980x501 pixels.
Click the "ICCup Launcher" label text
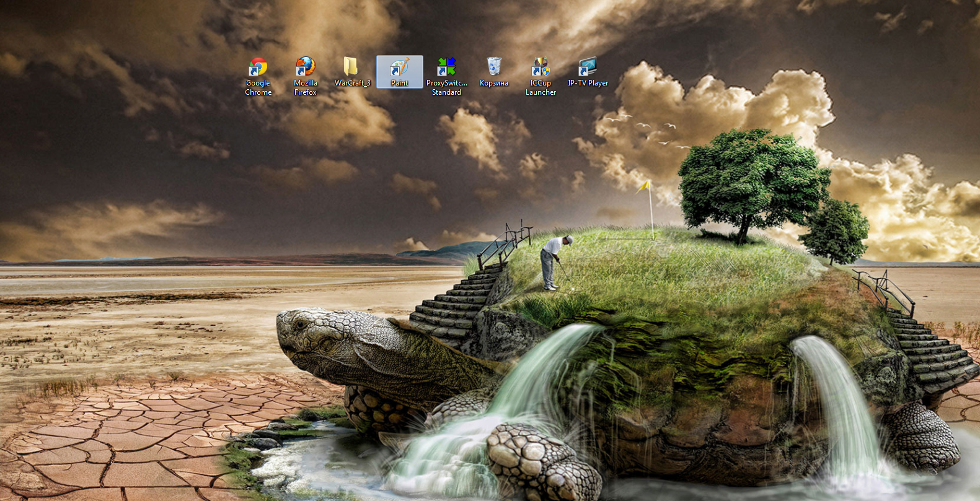(541, 87)
